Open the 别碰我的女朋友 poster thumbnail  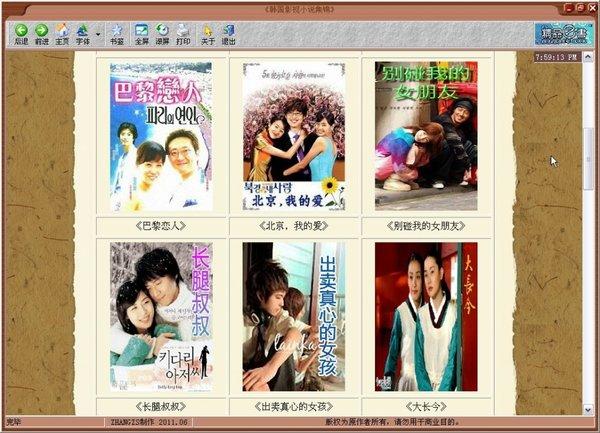(426, 136)
